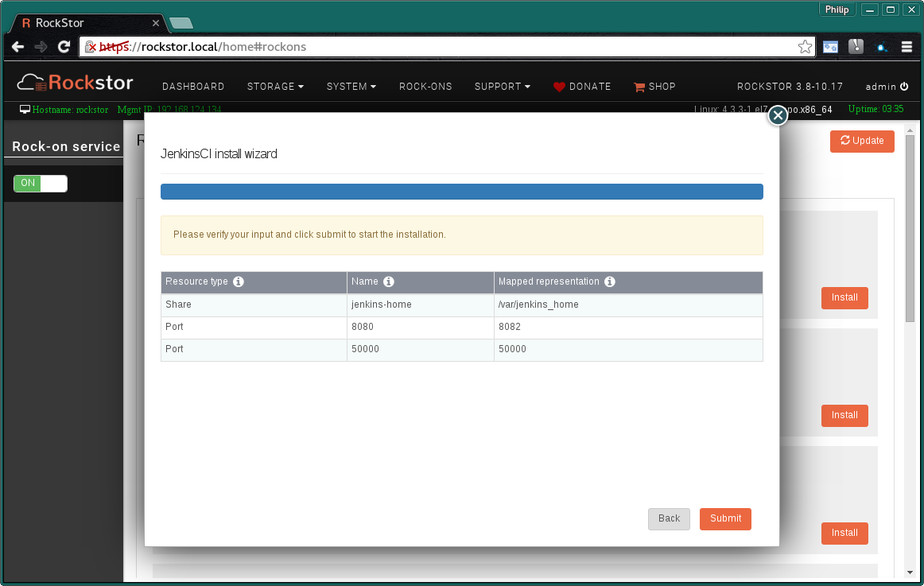Open a new browser tab

point(181,24)
